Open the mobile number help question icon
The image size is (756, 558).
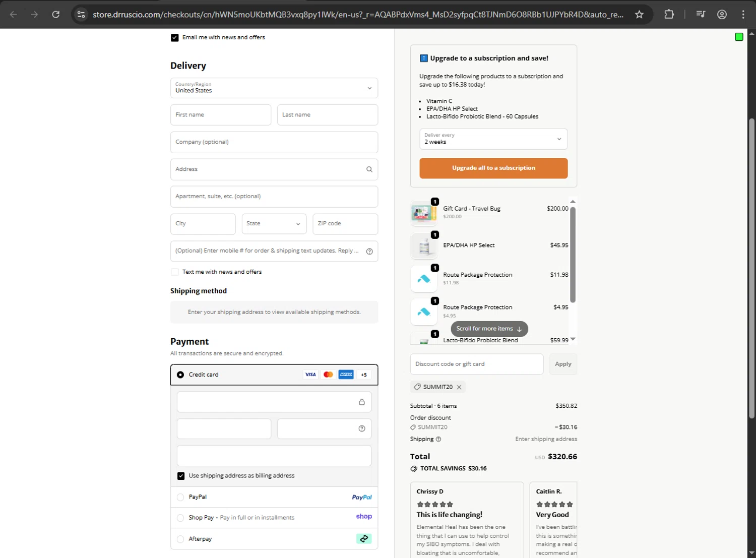point(369,251)
